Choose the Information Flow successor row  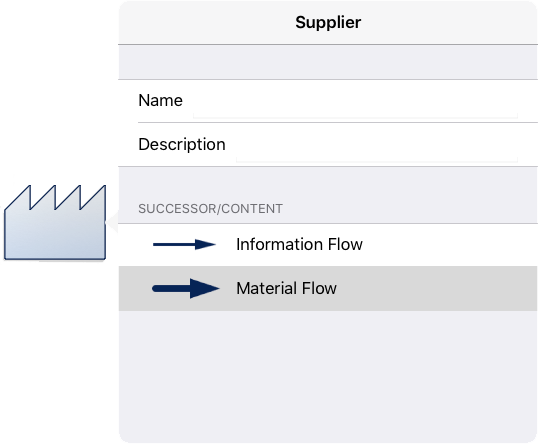pos(328,245)
